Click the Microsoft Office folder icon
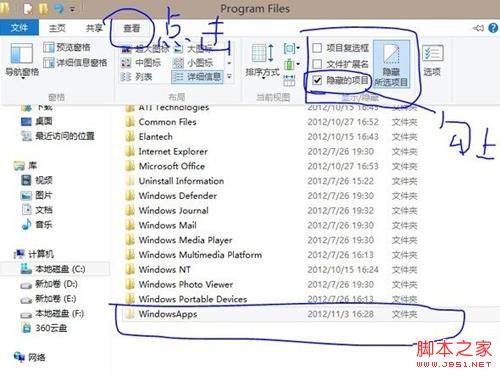Screen dimensions: 500x375 coord(130,166)
